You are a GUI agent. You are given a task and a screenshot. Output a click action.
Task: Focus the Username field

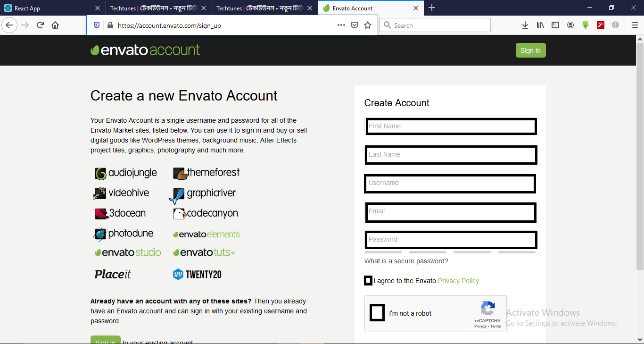450,184
